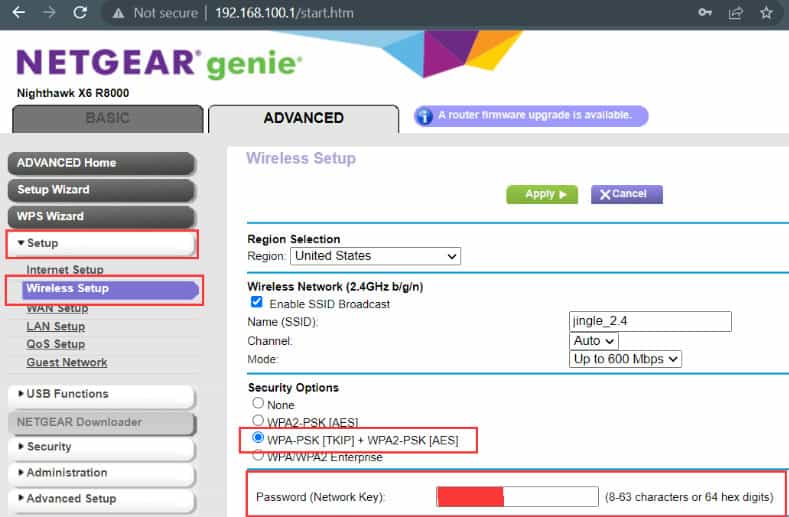
Task: Collapse the Setup section
Action: tap(102, 244)
